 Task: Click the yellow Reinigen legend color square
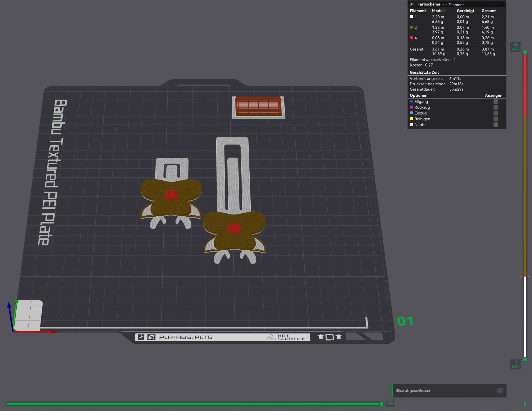(x=411, y=119)
